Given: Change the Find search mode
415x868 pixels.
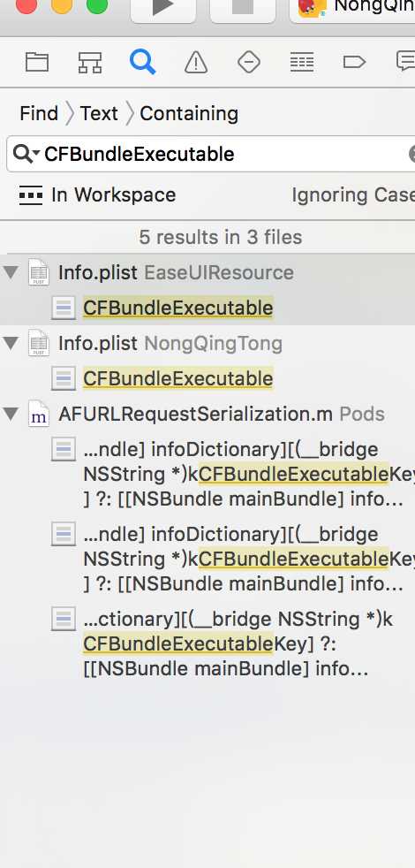Looking at the screenshot, I should point(39,113).
